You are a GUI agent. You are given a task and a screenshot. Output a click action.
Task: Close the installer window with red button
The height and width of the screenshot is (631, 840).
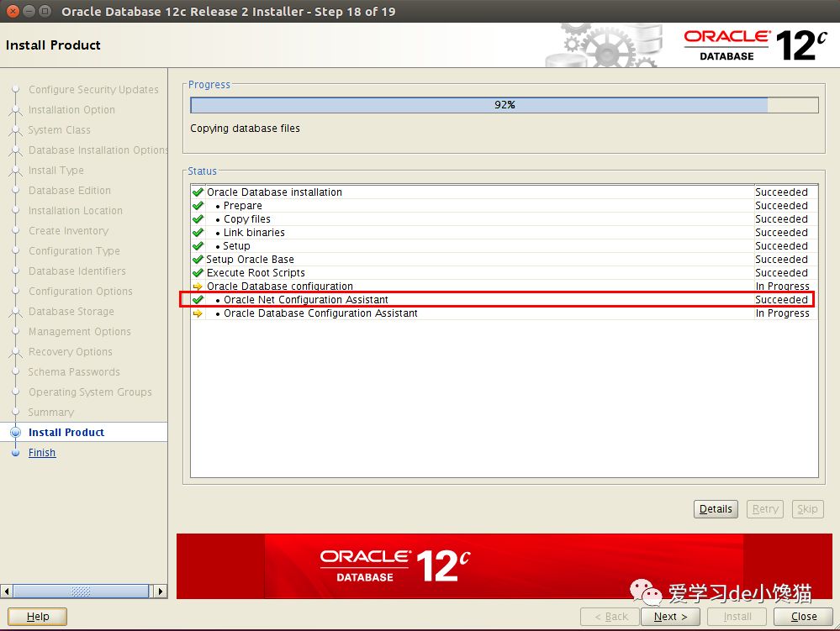pos(13,11)
